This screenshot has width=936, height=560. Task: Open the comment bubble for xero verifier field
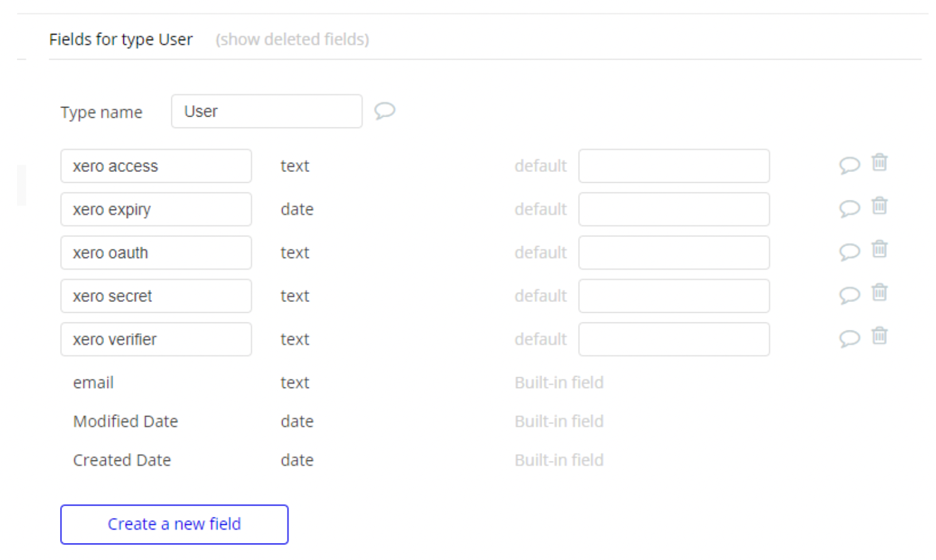849,339
